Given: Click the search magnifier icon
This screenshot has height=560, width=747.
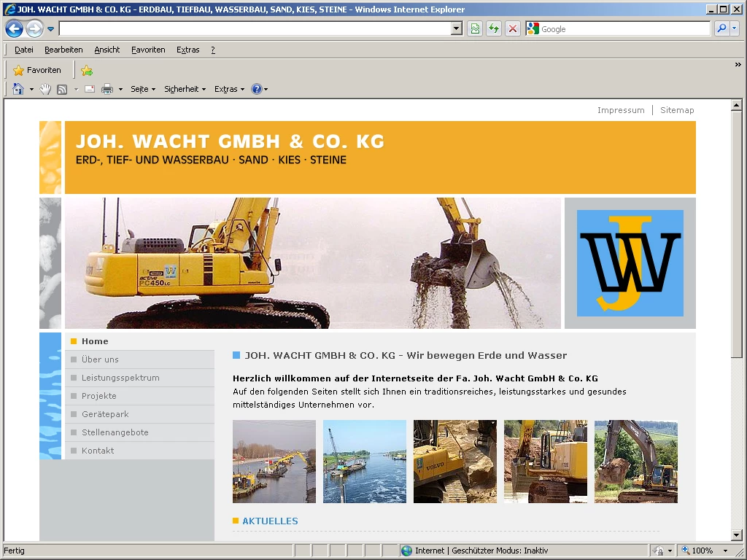Looking at the screenshot, I should click(721, 29).
